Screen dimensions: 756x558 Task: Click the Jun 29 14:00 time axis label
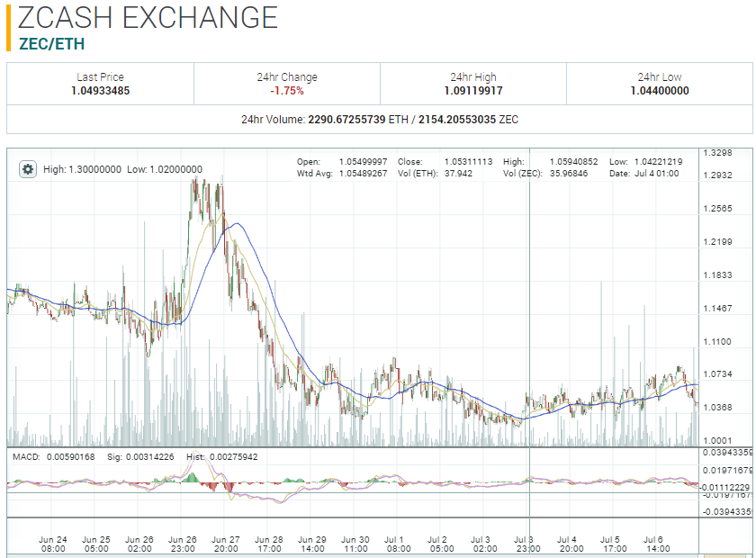(312, 544)
